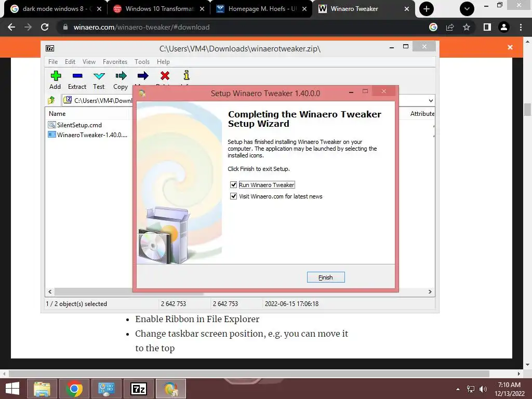532x399 pixels.
Task: Open the Chrome three-dot menu
Action: tap(521, 27)
